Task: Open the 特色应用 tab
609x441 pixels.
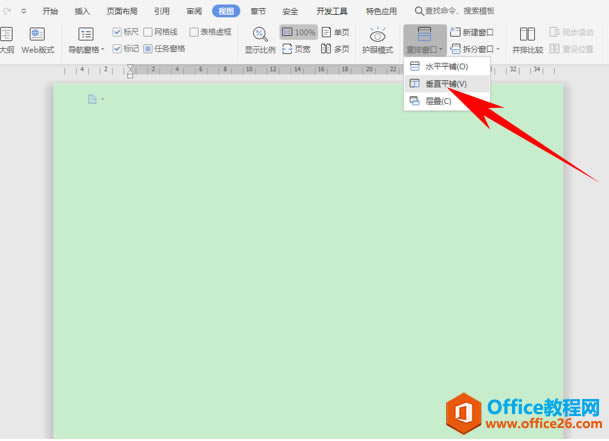Action: 381,11
